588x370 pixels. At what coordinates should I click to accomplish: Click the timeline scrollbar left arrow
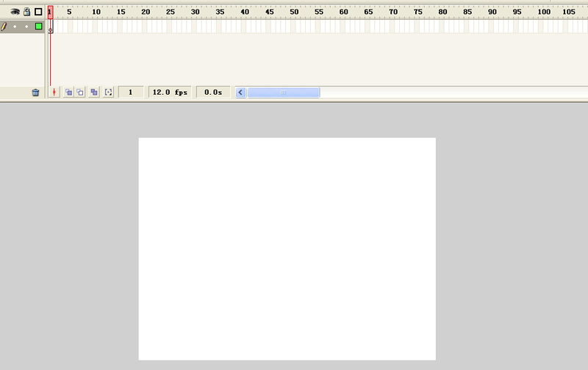(x=241, y=92)
